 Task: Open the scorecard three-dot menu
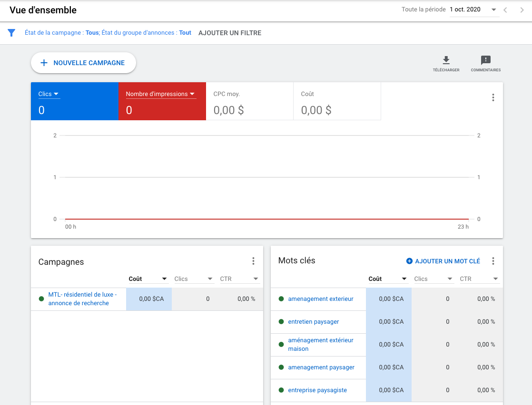click(x=493, y=97)
